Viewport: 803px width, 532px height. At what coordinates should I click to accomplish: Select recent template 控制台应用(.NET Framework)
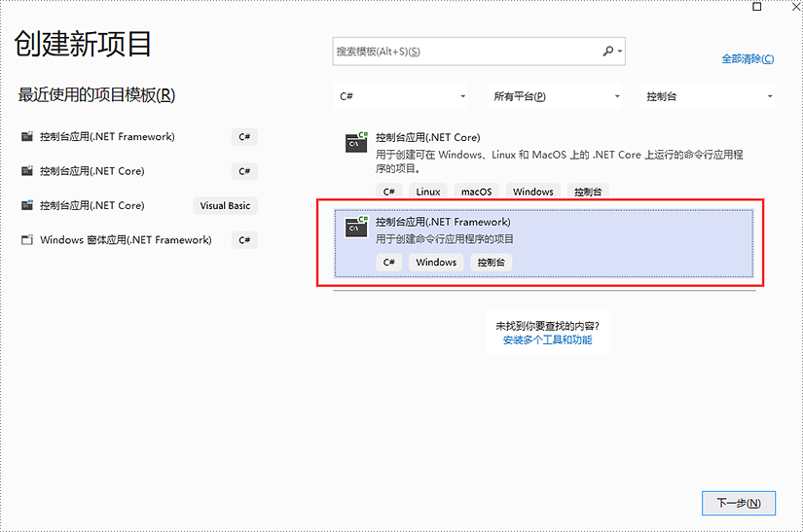tap(138, 136)
